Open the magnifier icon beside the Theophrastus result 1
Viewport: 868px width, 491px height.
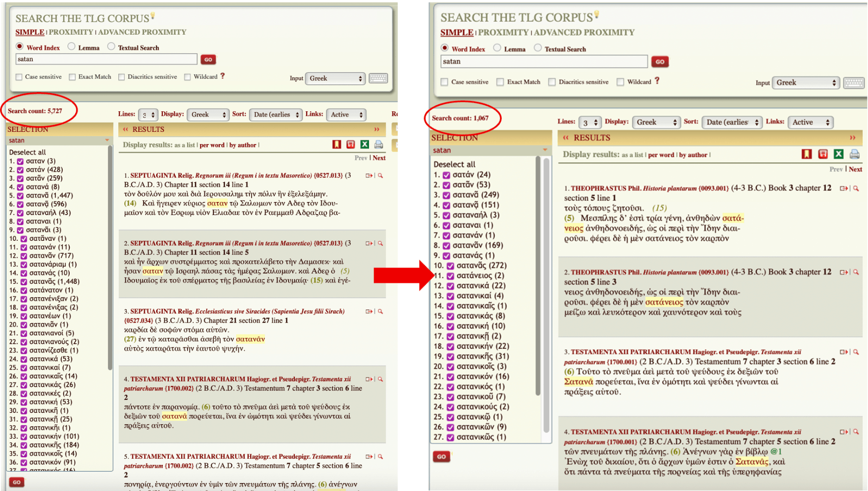[x=856, y=188]
